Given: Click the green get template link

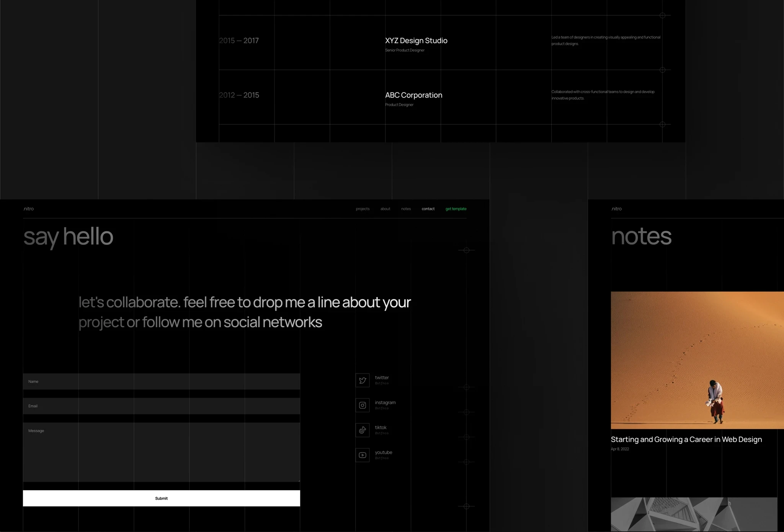Looking at the screenshot, I should pos(456,209).
